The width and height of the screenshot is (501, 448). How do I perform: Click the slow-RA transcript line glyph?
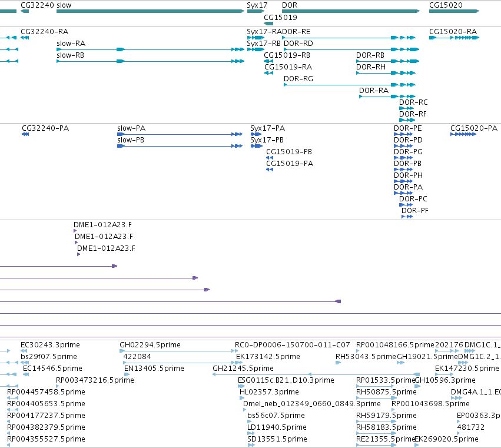[x=151, y=49]
